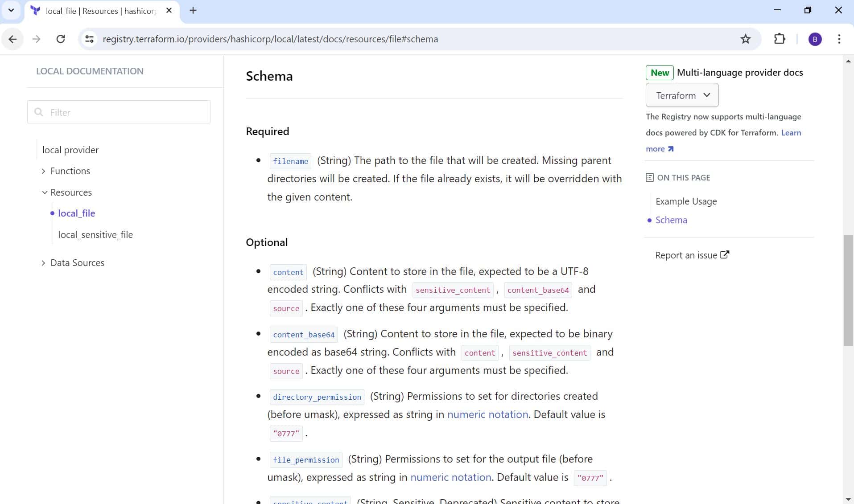Click the On This Page document icon

tap(650, 177)
